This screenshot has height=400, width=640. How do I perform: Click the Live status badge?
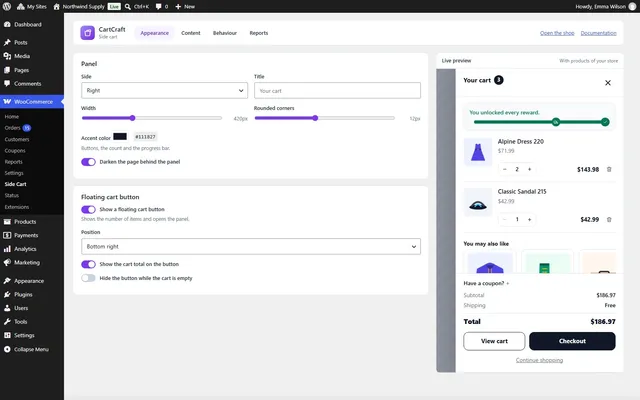[114, 7]
